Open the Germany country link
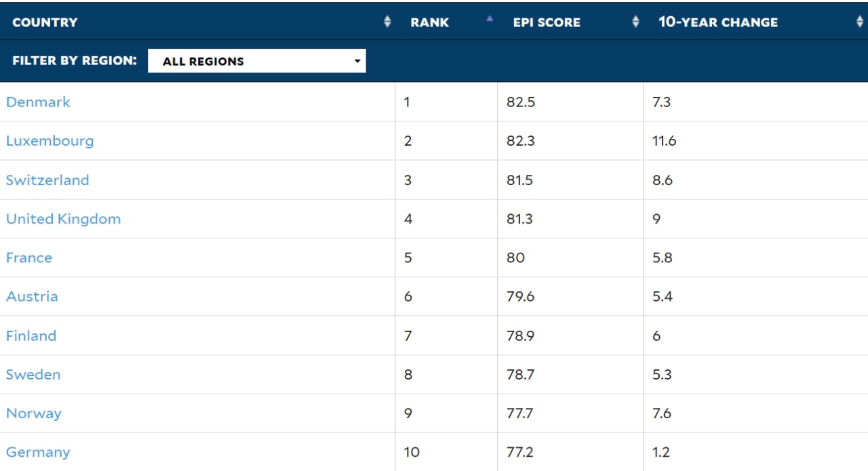The image size is (868, 471). point(38,452)
